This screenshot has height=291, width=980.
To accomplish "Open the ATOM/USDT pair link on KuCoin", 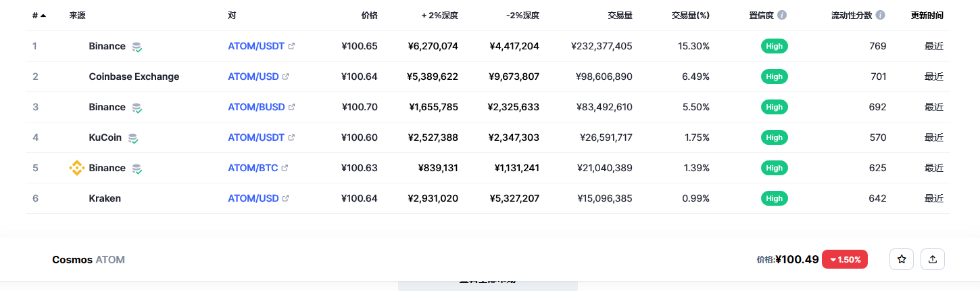I will click(256, 137).
